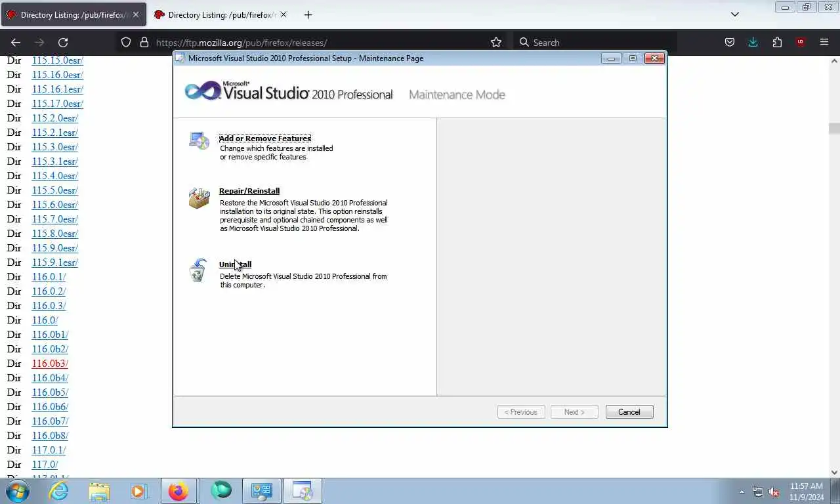The width and height of the screenshot is (840, 504).
Task: Open the taskbar clock and date
Action: point(807,492)
